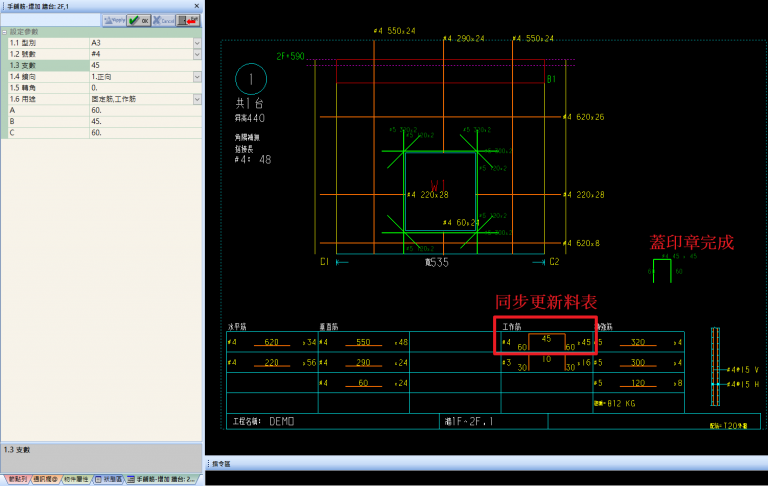Click the #4@15 V section label
This screenshot has width=768, height=486.
743,369
